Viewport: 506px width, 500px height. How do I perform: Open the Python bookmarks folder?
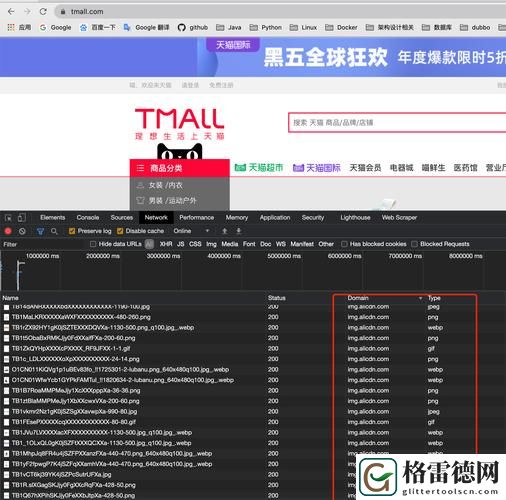point(266,27)
